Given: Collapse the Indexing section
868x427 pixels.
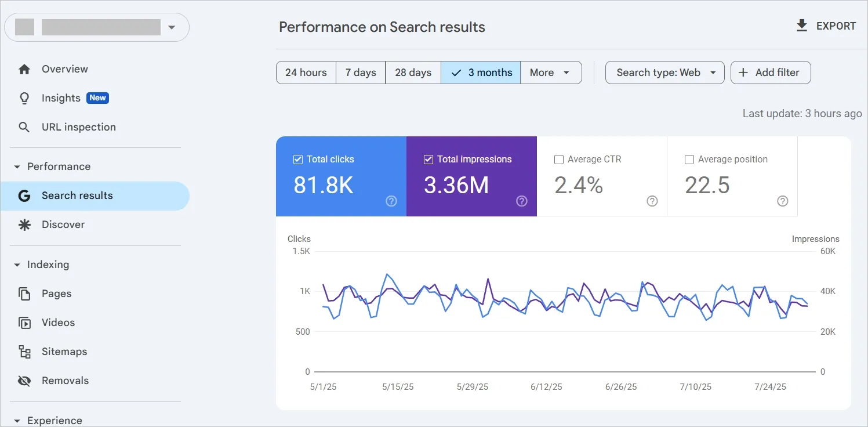Looking at the screenshot, I should [17, 265].
